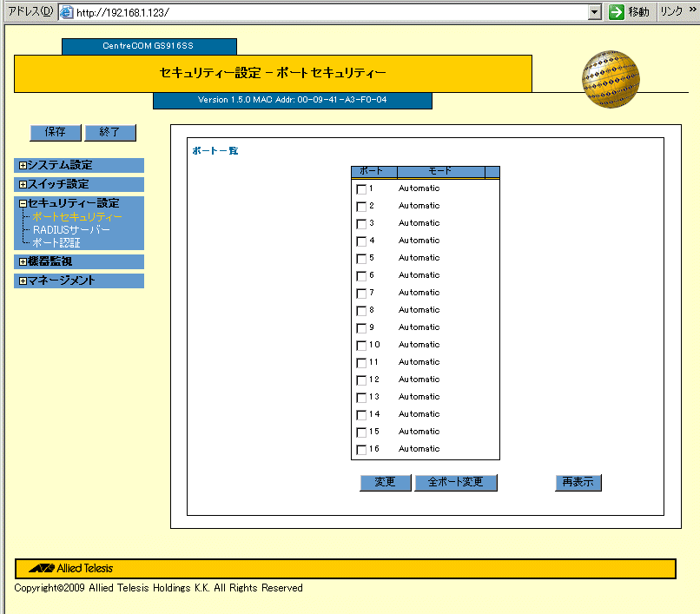The height and width of the screenshot is (614, 700).
Task: Click the 全ポート変更 button
Action: coord(456,483)
